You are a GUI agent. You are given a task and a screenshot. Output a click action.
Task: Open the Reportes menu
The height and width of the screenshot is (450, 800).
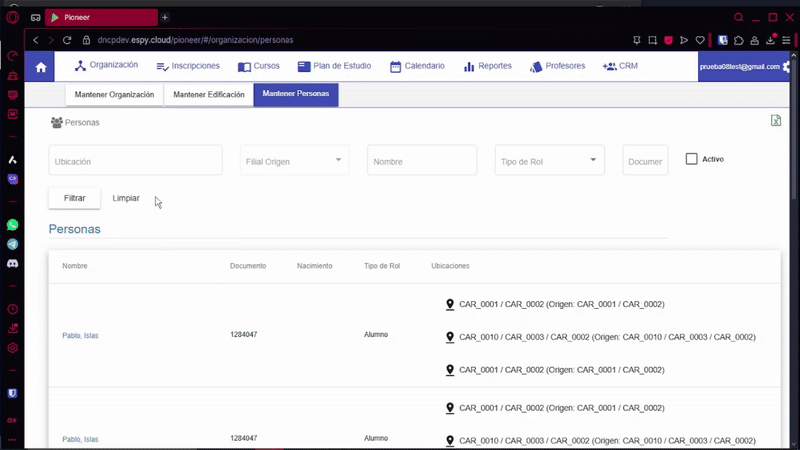(487, 66)
